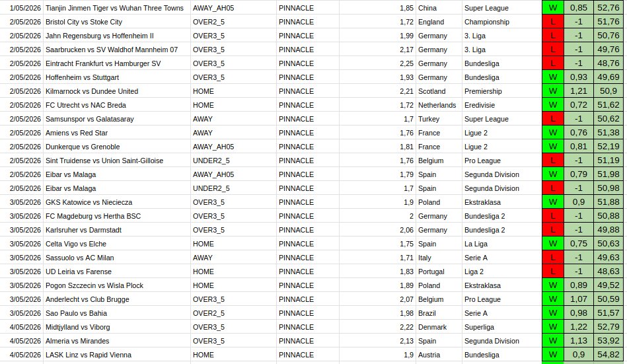This screenshot has height=364, width=627.
Task: Select running total 52,76 cell
Action: [x=609, y=8]
